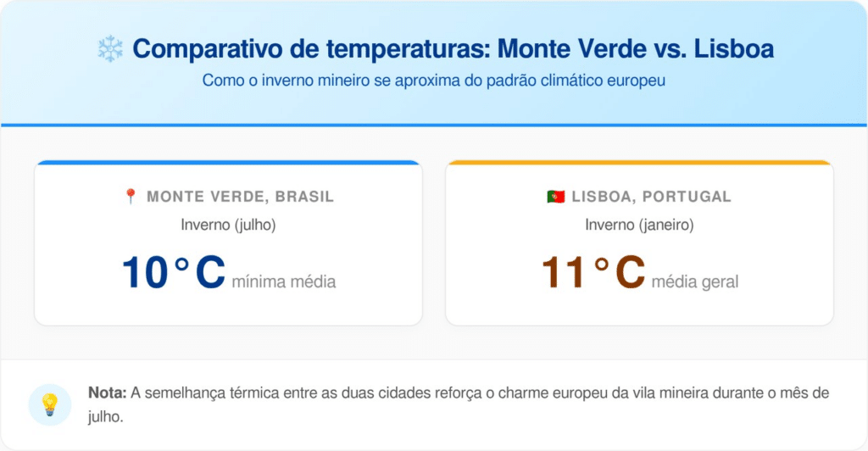
Task: Click the snowflake icon in the header
Action: pos(110,49)
